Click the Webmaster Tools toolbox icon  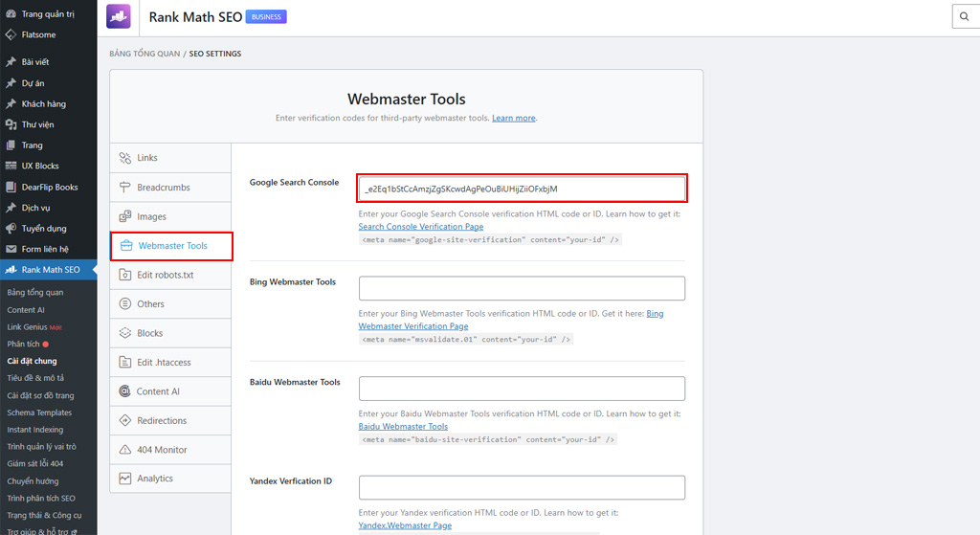click(126, 246)
